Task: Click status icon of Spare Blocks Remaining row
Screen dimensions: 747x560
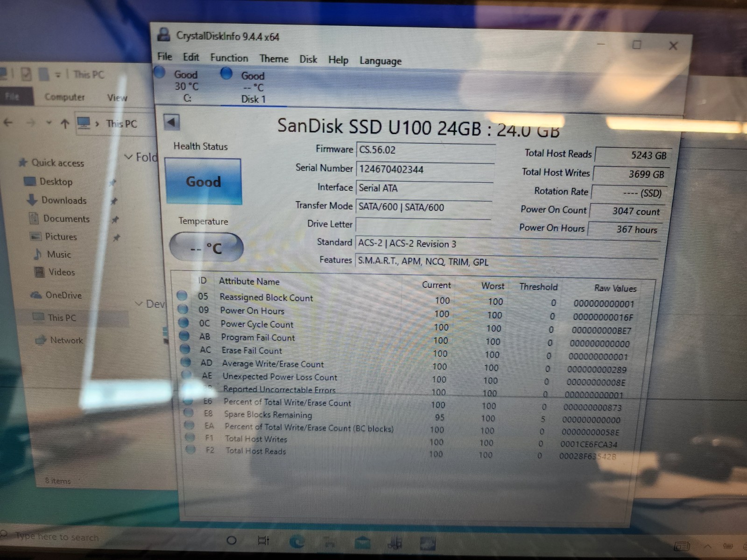Action: coord(189,413)
